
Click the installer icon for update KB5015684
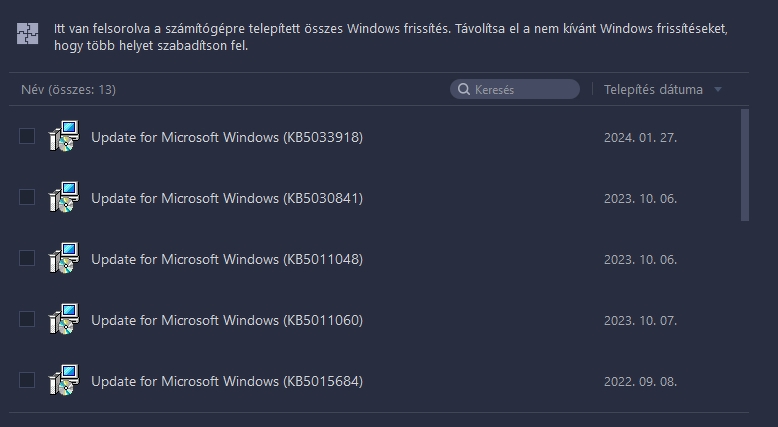(x=63, y=380)
